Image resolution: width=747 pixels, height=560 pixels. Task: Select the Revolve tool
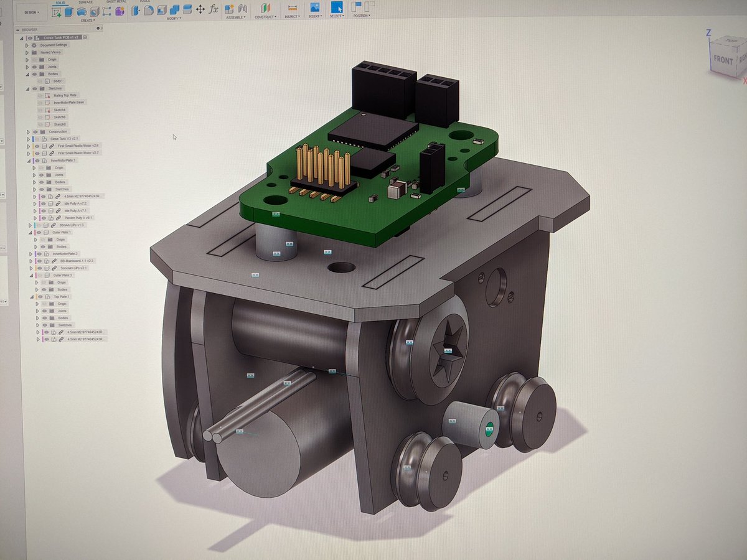pyautogui.click(x=82, y=12)
